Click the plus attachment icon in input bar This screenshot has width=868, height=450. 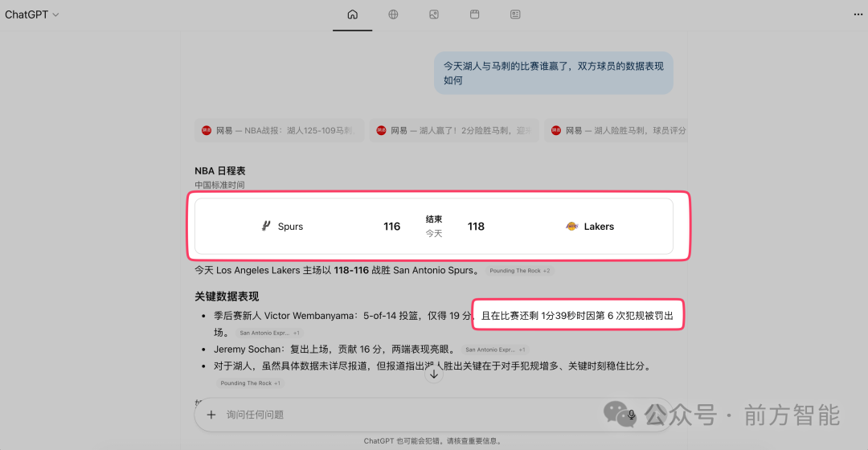click(211, 415)
